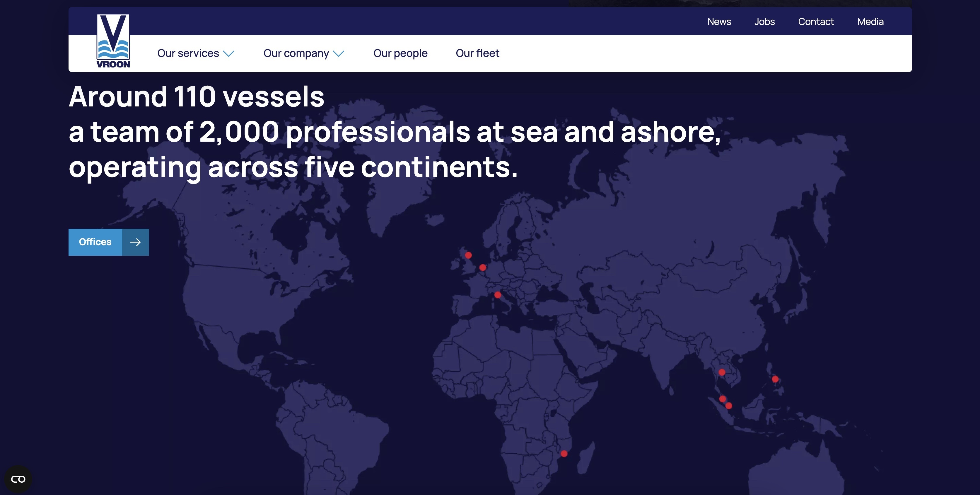Open the cookie settings icon
The image size is (980, 495).
tap(18, 479)
